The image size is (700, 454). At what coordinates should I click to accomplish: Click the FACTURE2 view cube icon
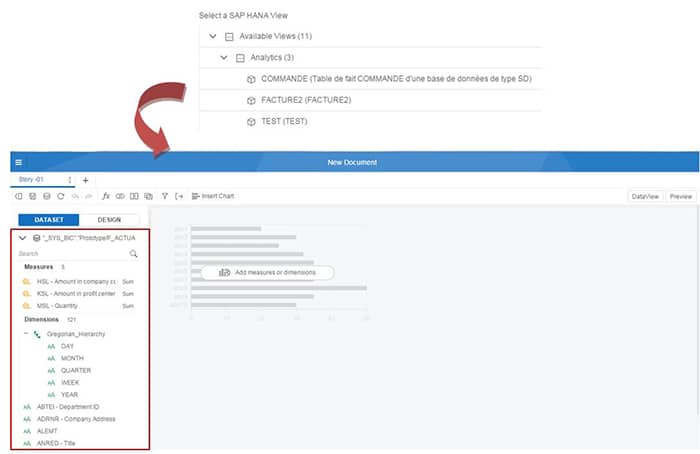click(x=251, y=100)
